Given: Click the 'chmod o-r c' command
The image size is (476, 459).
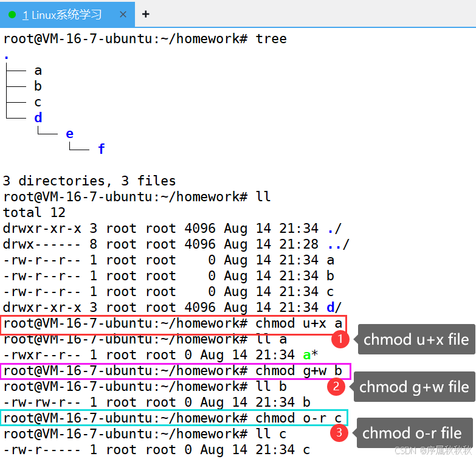Looking at the screenshot, I should (298, 418).
